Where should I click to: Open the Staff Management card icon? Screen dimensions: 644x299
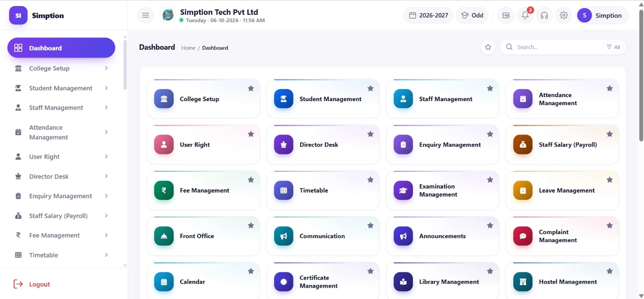[x=403, y=99]
